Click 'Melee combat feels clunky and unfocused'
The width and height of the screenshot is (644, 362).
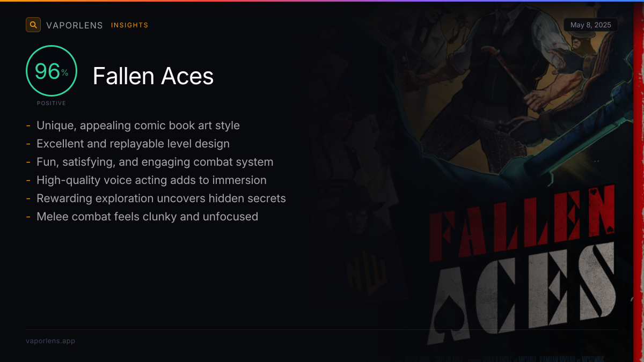[x=147, y=217]
